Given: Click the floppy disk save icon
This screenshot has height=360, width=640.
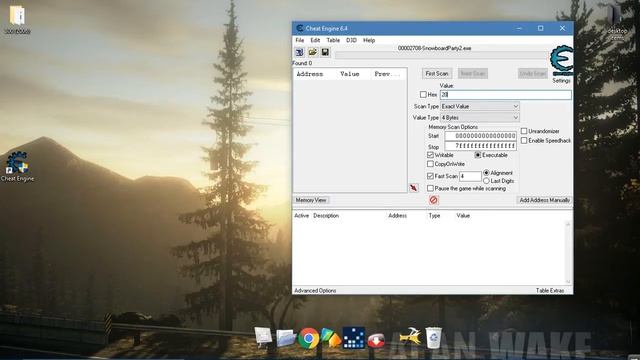Looking at the screenshot, I should pos(325,52).
